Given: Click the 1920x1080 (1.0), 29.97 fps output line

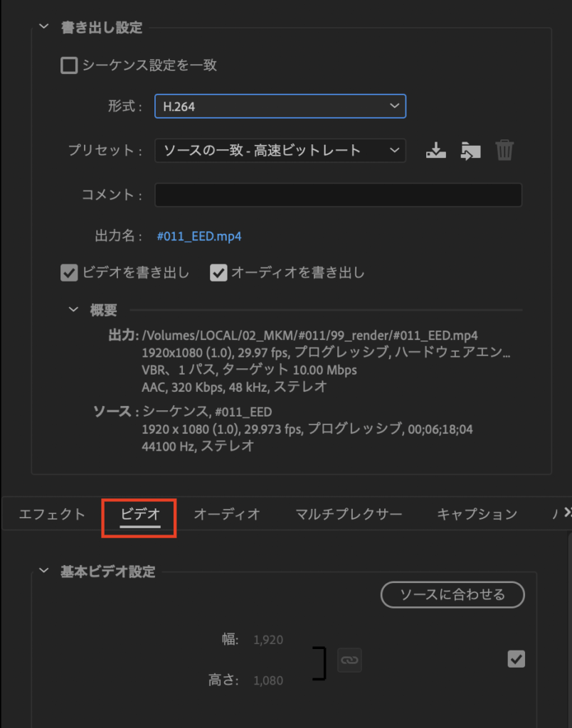Looking at the screenshot, I should click(326, 353).
